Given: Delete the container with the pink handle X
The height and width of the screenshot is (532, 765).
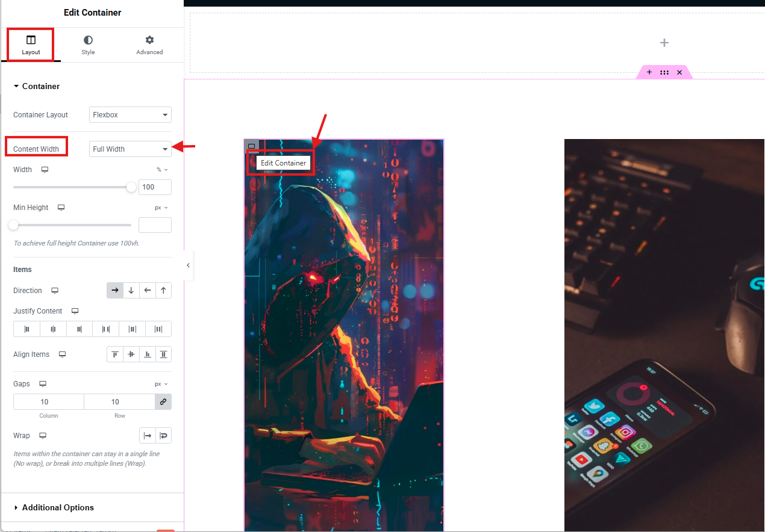Looking at the screenshot, I should point(679,72).
